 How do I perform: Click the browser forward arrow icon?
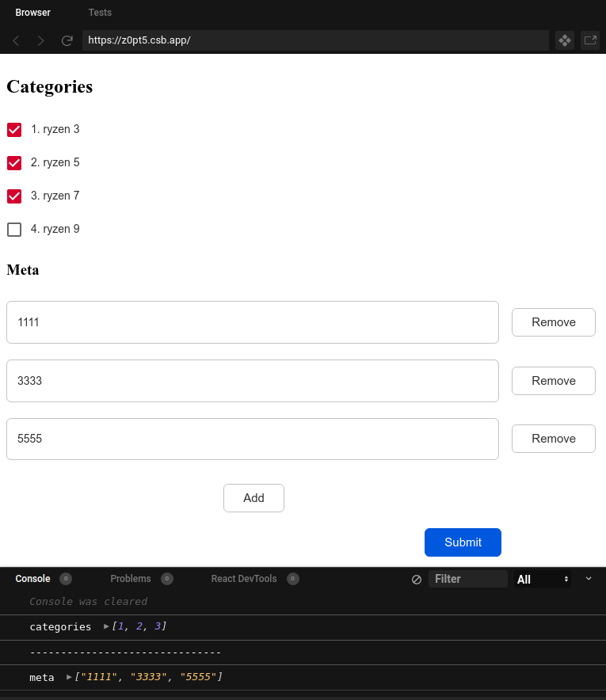point(41,40)
